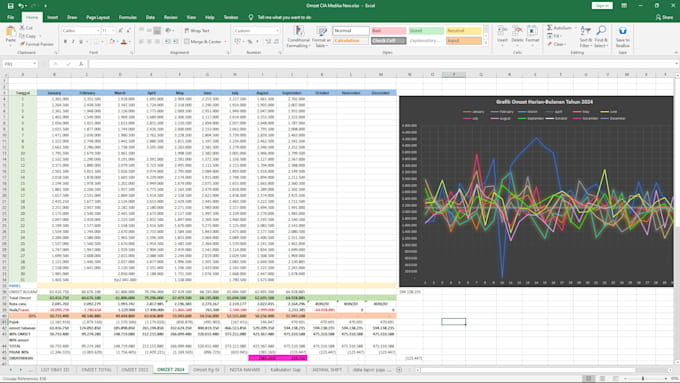Run AutoSum
Screen dimensions: 680x383
(x=559, y=28)
